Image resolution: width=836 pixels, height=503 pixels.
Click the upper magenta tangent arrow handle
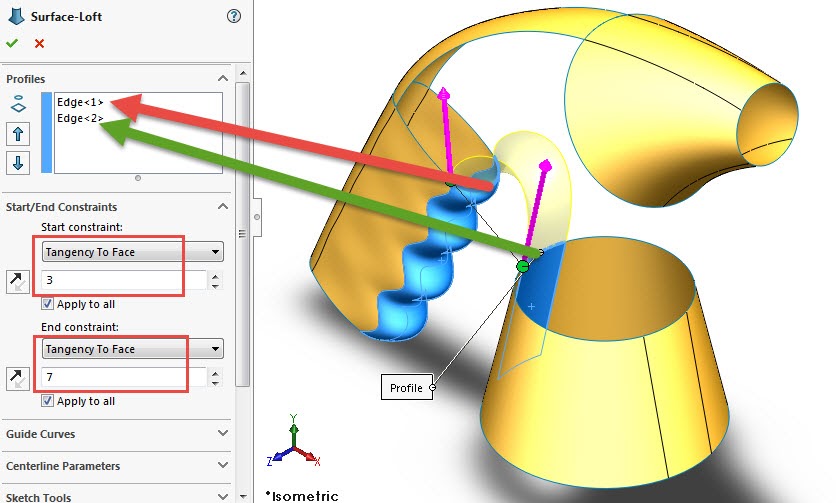point(444,95)
